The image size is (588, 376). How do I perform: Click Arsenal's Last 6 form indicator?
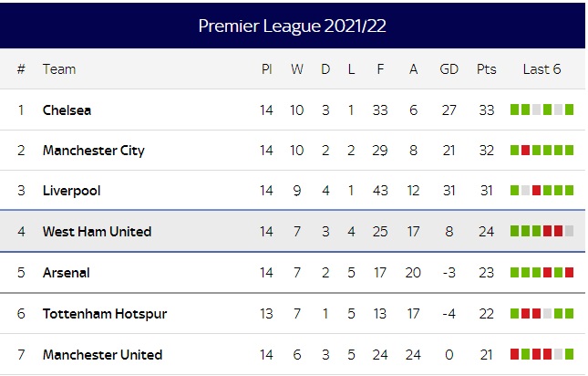(542, 273)
